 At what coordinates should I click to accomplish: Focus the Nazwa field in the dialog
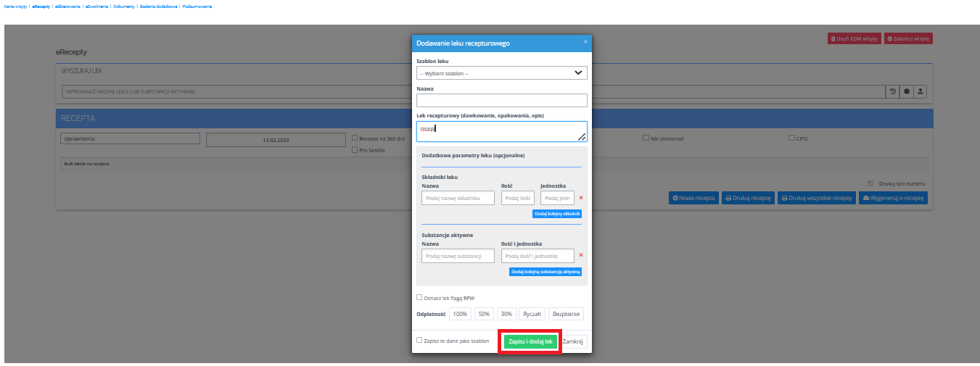pyautogui.click(x=502, y=100)
